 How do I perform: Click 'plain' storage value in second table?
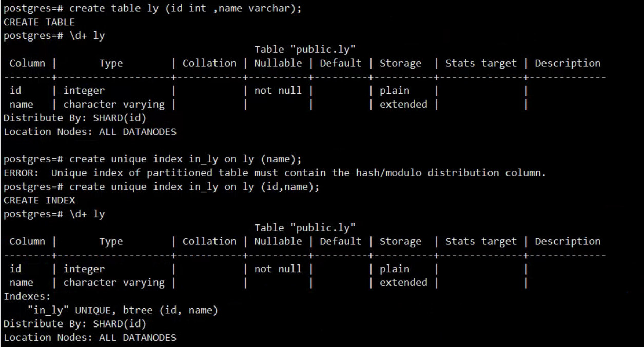point(395,269)
